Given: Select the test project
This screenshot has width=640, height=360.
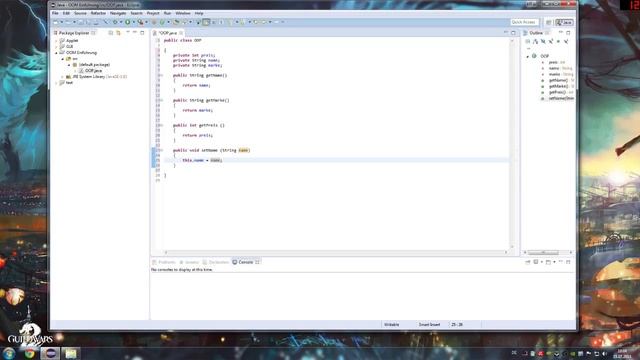Looking at the screenshot, I should click(x=69, y=82).
